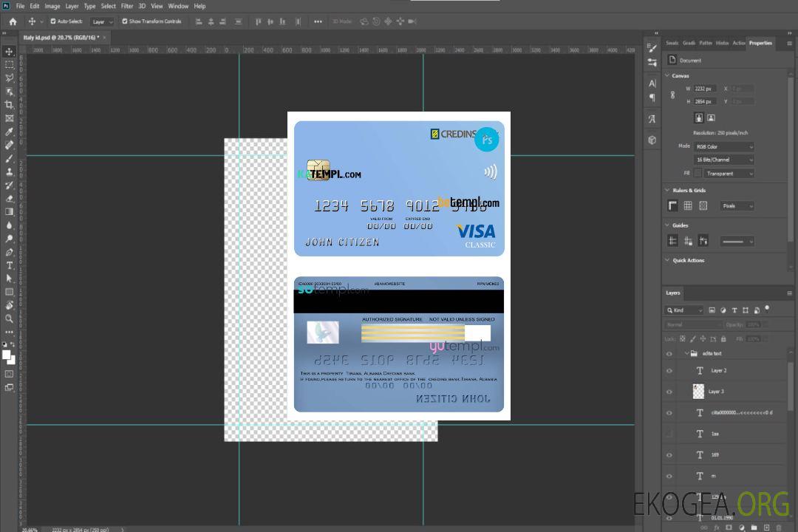
Task: Select the Clone Stamp tool
Action: (x=9, y=171)
